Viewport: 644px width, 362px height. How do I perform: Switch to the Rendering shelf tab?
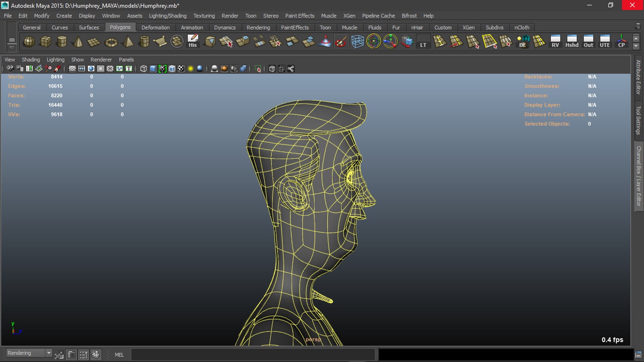coord(258,28)
